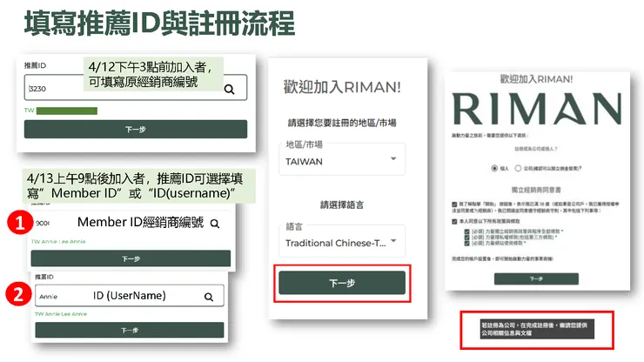Viewport: 644px width, 362px height.
Task: Click the Member ID input field starting with 900
Action: pyautogui.click(x=131, y=223)
